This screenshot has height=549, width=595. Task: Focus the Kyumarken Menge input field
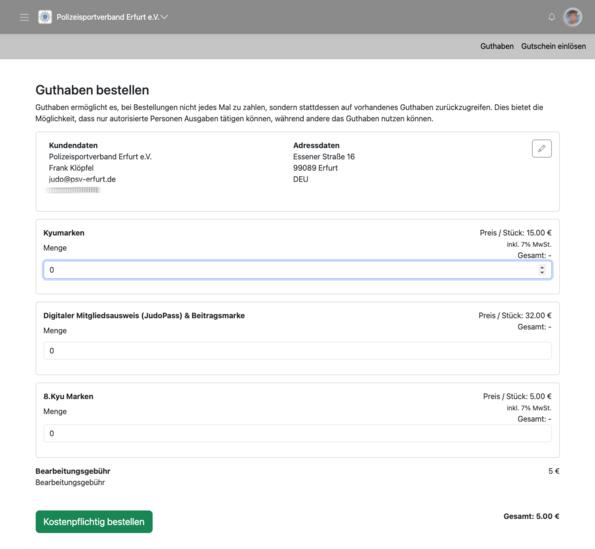pyautogui.click(x=298, y=270)
